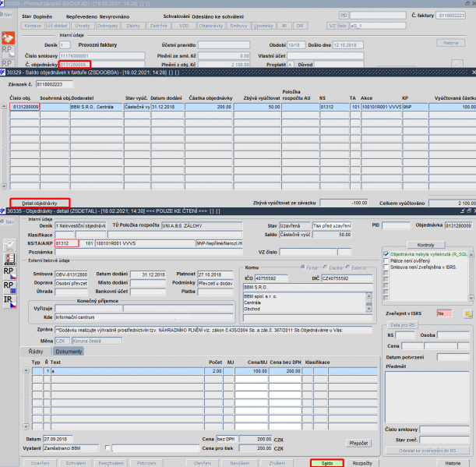Toggle the 'Objednávka nebyla vytisknutá' checkbox
This screenshot has height=467, width=476.
(386, 254)
